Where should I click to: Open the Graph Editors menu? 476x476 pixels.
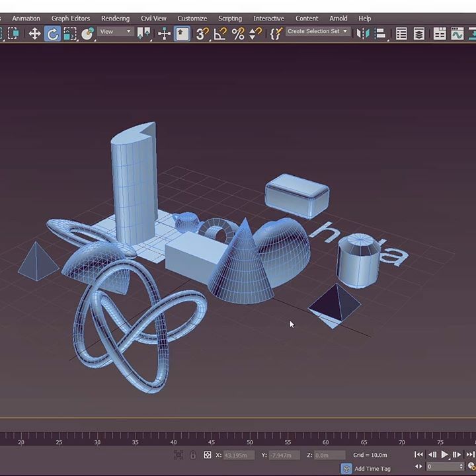tap(71, 19)
